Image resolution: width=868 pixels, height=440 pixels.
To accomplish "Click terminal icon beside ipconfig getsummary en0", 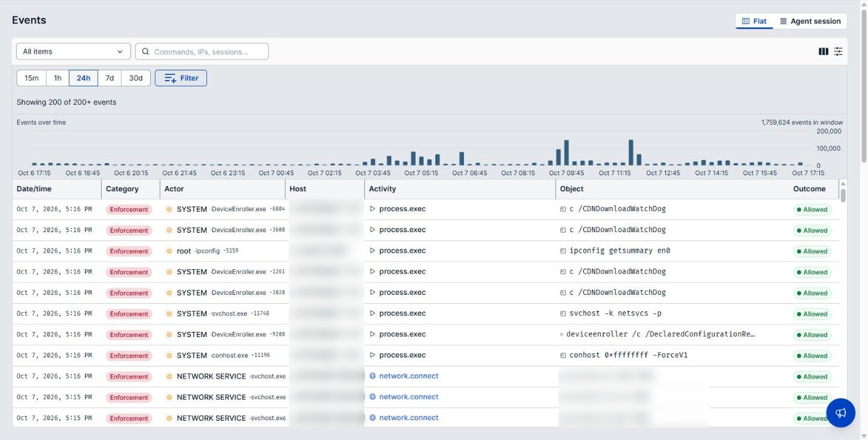I will point(563,251).
